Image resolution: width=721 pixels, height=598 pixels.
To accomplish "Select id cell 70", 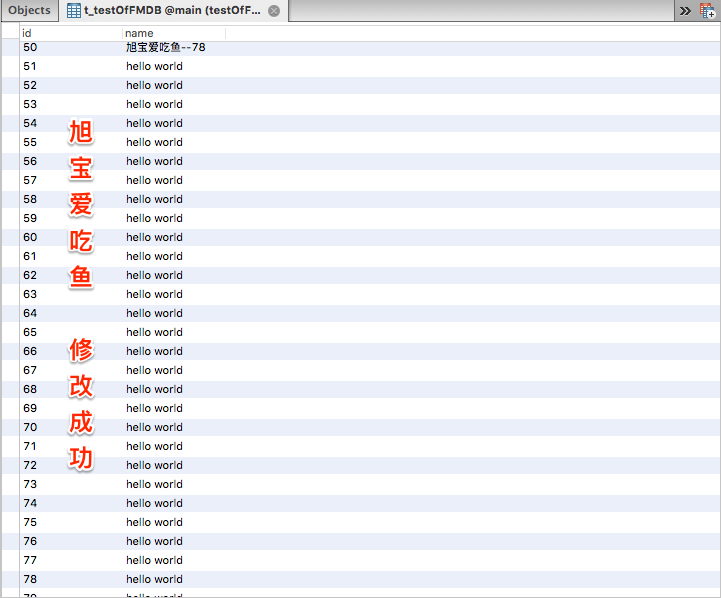I will click(30, 427).
